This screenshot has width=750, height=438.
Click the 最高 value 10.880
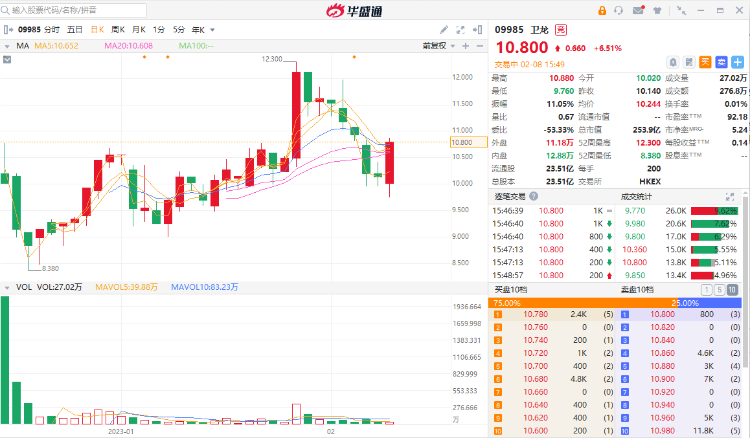562,78
